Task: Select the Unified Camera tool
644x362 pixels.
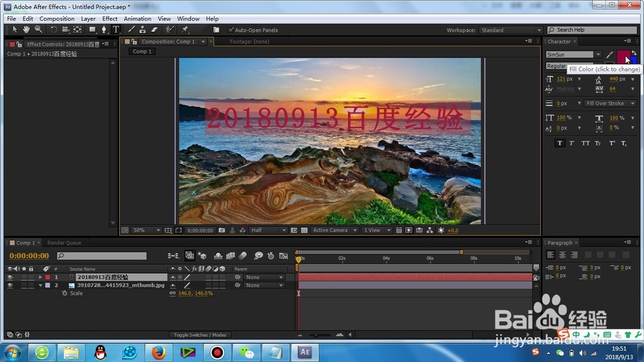Action: pyautogui.click(x=65, y=30)
